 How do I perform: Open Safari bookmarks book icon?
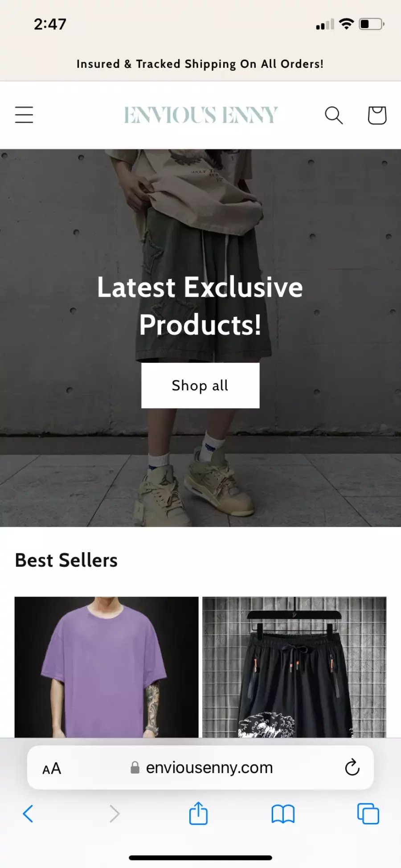click(283, 814)
